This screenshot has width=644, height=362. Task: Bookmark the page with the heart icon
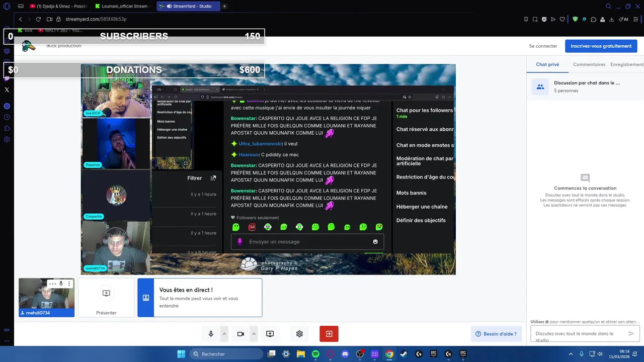coord(562,19)
